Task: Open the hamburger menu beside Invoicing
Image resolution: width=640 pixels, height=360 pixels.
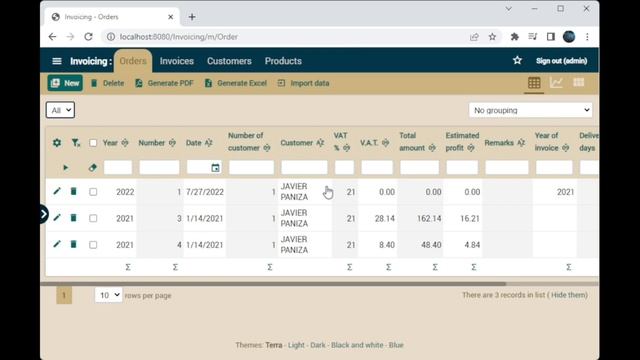Action: point(57,61)
